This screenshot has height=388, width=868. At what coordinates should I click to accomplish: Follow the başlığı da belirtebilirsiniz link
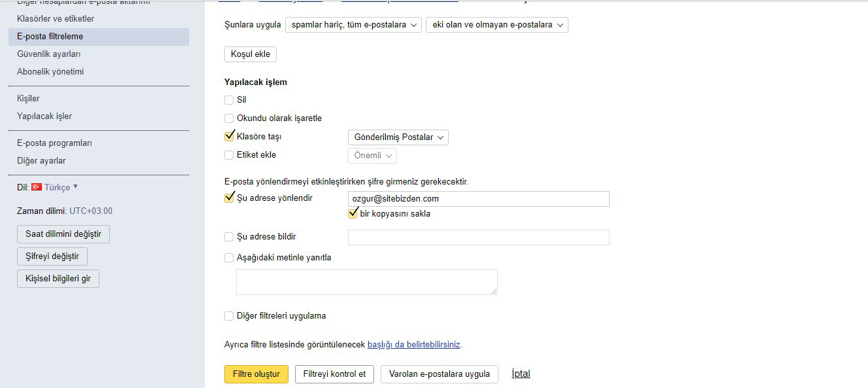(x=415, y=344)
